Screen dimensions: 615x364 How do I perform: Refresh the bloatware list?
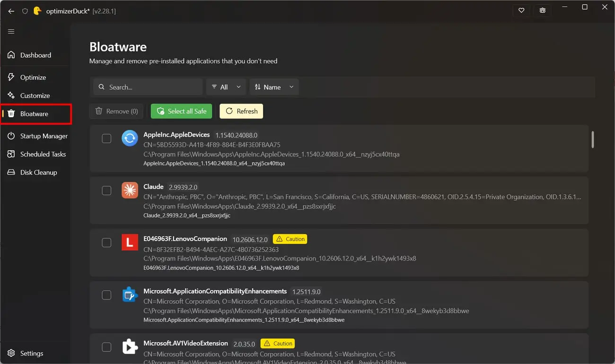coord(241,111)
